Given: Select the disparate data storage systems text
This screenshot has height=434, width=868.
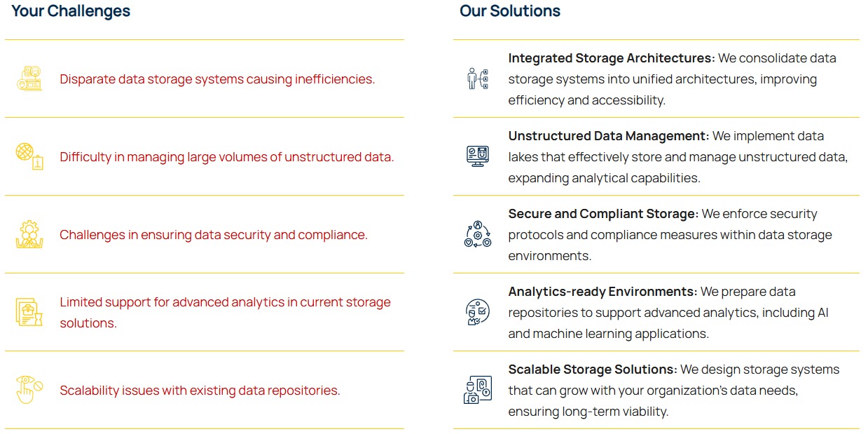Looking at the screenshot, I should click(217, 79).
